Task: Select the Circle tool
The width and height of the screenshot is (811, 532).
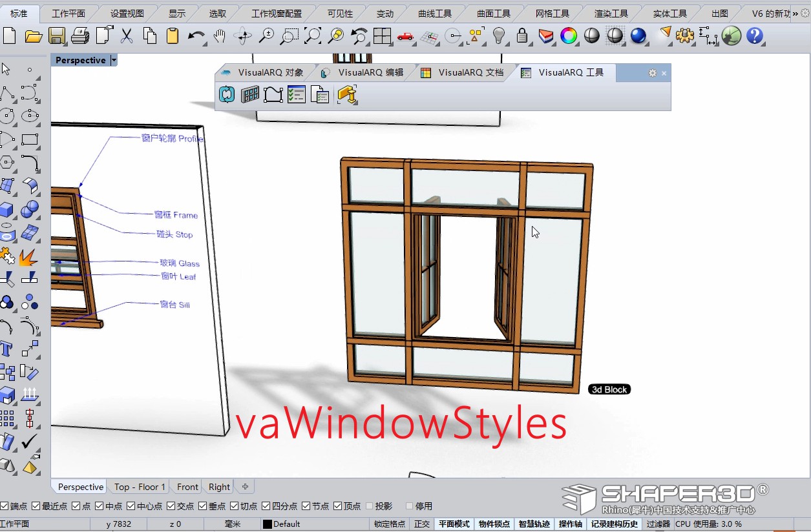Action: (7, 116)
